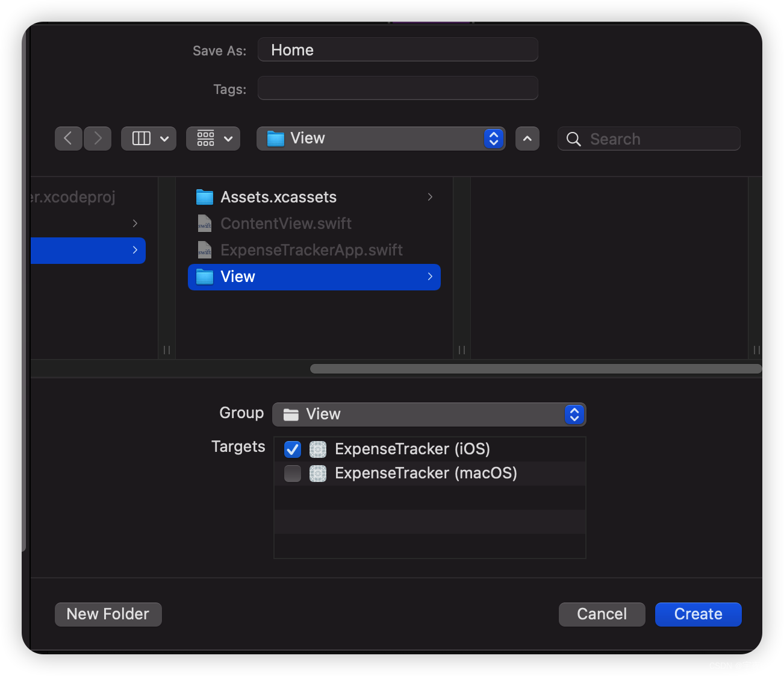The height and width of the screenshot is (676, 784).
Task: Select the View folder in the browser
Action: click(x=314, y=277)
